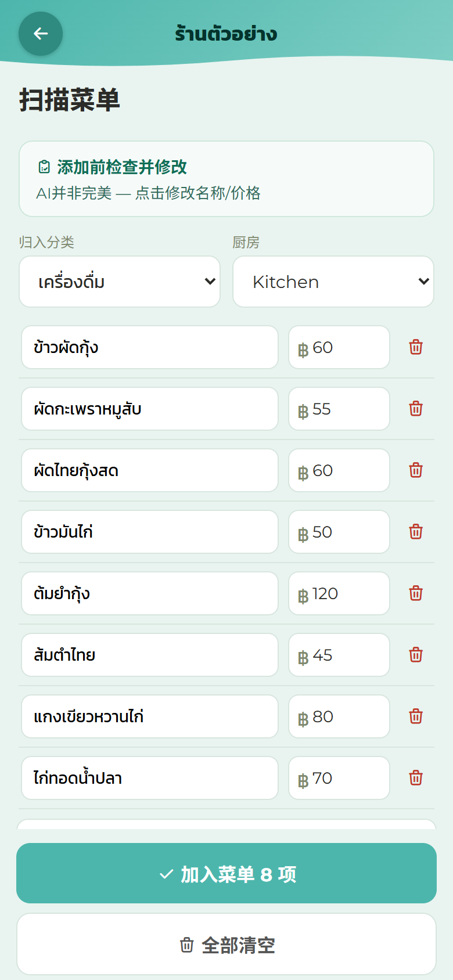This screenshot has width=453, height=980.
Task: Remove the ข้าวมันไก่ item via trash icon
Action: pyautogui.click(x=416, y=532)
